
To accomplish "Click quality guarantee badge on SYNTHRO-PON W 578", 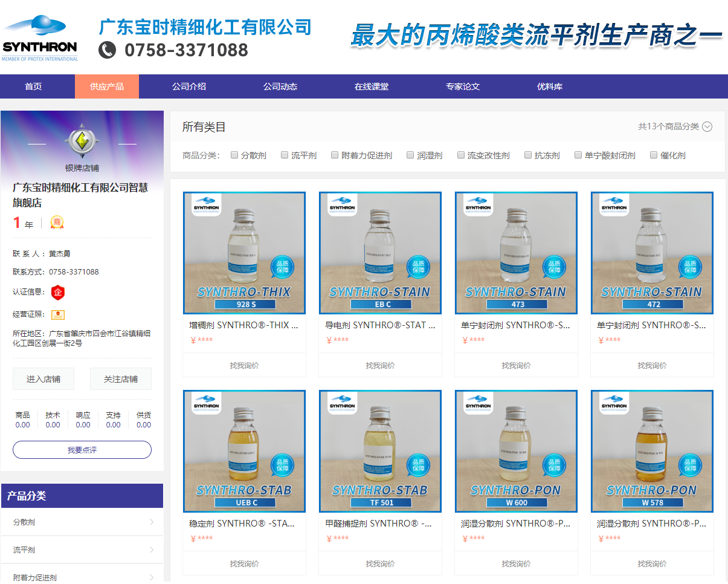I will pyautogui.click(x=691, y=465).
